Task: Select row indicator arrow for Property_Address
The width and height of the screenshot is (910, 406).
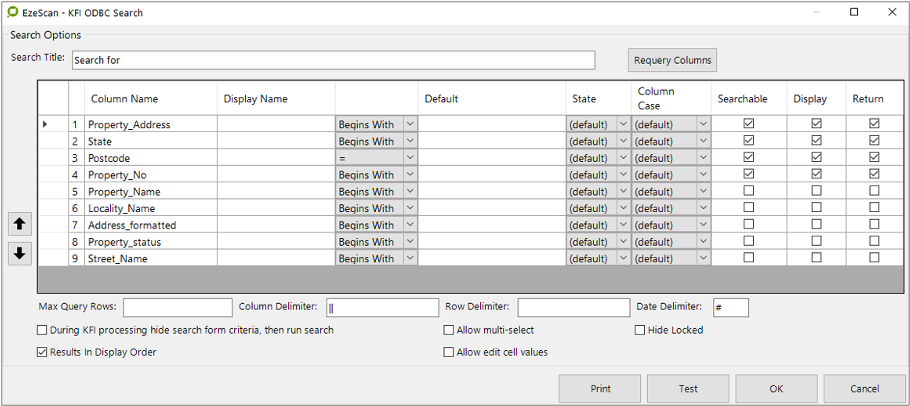Action: [45, 124]
